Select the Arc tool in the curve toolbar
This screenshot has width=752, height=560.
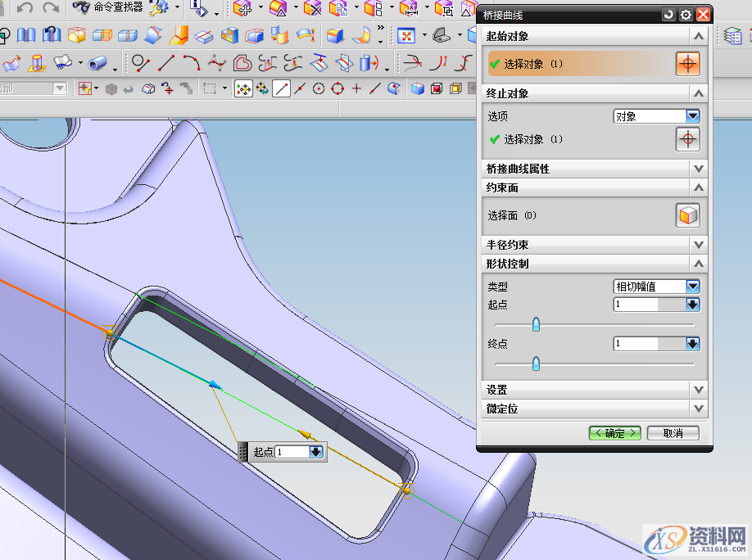(x=193, y=61)
